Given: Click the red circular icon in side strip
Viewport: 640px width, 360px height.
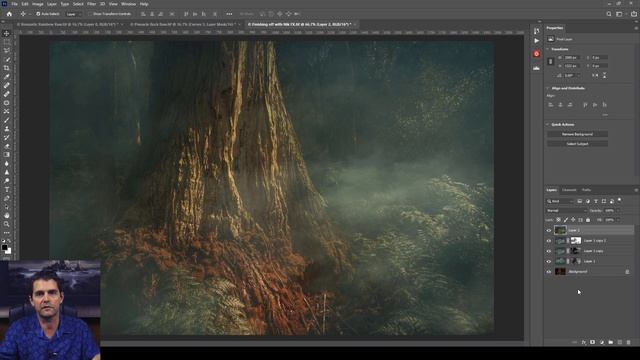Looking at the screenshot, I should pos(536,54).
